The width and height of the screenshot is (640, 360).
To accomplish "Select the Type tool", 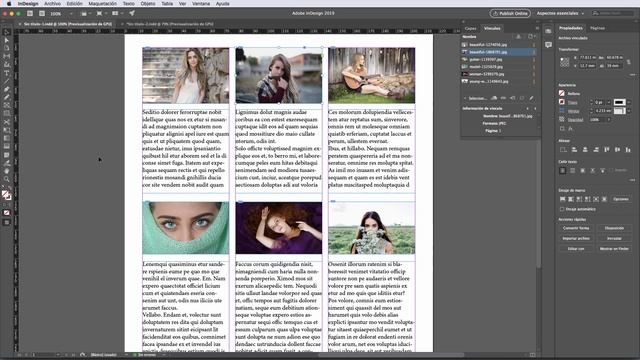I will [6, 73].
